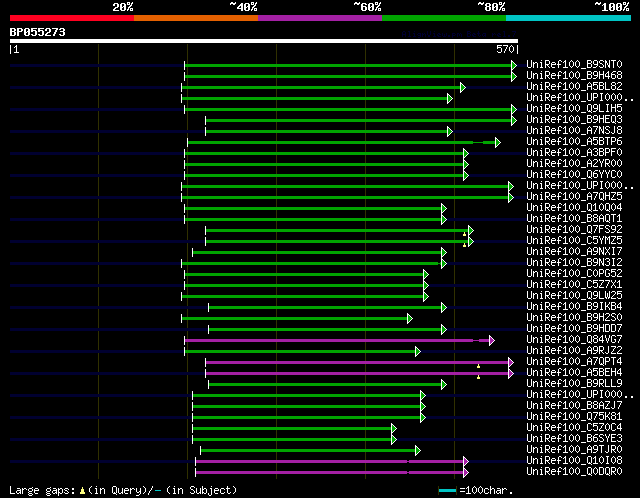Click the green alignment bar for UniRef100_B9H2S0
Screen dimensions: 640x498
click(x=295, y=319)
